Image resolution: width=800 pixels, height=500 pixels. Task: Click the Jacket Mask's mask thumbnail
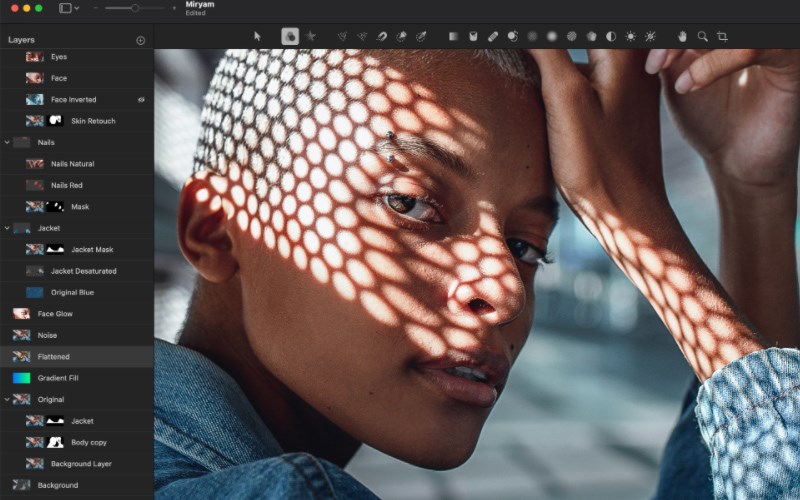pyautogui.click(x=55, y=249)
